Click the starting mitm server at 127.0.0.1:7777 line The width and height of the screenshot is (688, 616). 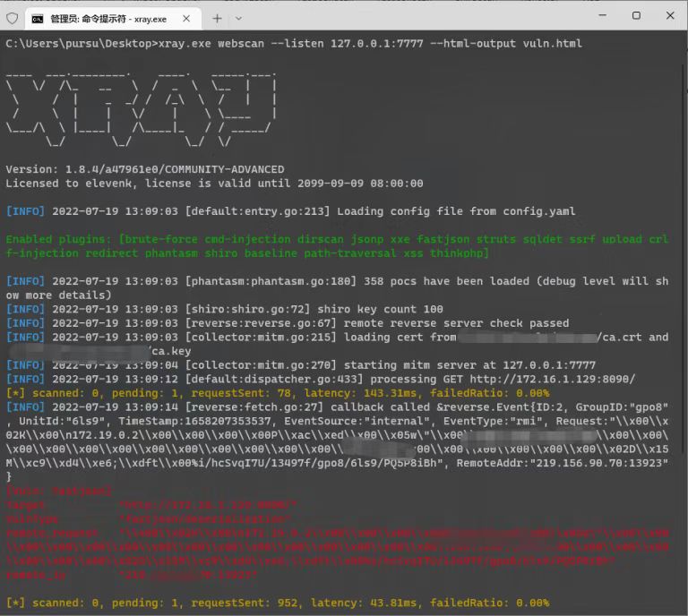coord(301,364)
